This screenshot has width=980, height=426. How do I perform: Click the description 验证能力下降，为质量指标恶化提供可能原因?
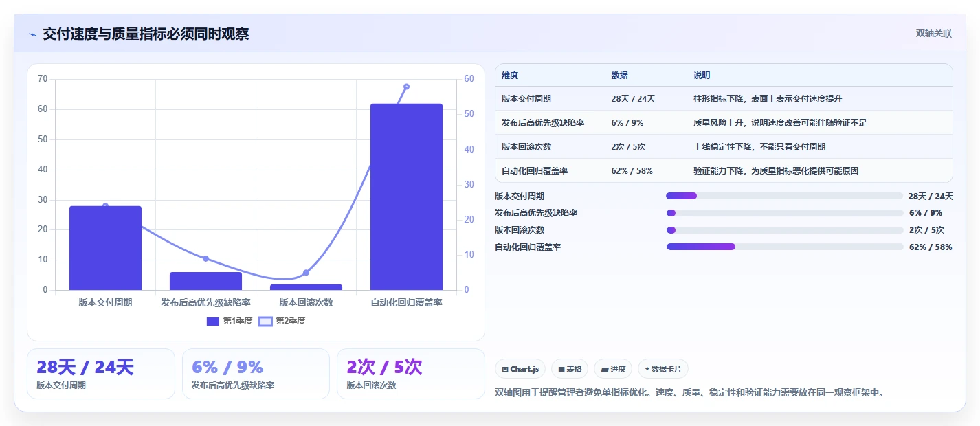coord(776,171)
